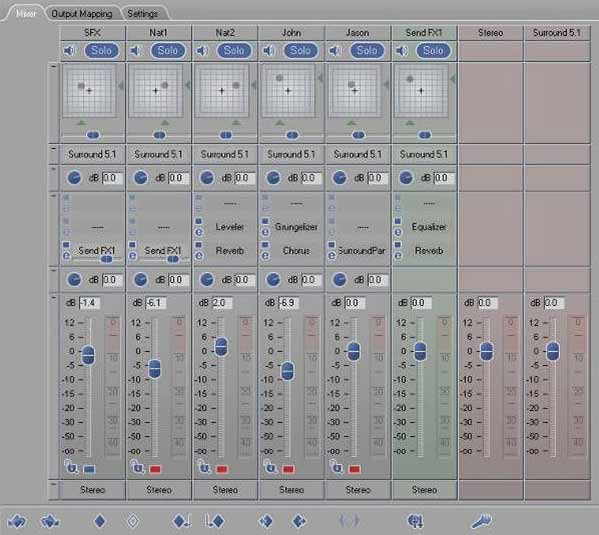The width and height of the screenshot is (599, 535).
Task: Switch to the Settings tab
Action: pyautogui.click(x=142, y=14)
